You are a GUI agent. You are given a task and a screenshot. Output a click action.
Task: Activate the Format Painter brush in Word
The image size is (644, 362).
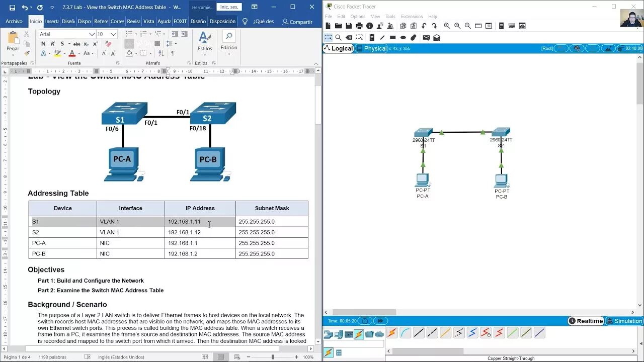tap(27, 53)
